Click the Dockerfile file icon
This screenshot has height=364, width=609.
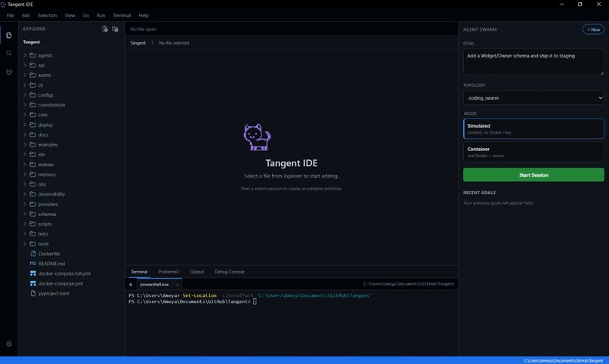pyautogui.click(x=33, y=254)
